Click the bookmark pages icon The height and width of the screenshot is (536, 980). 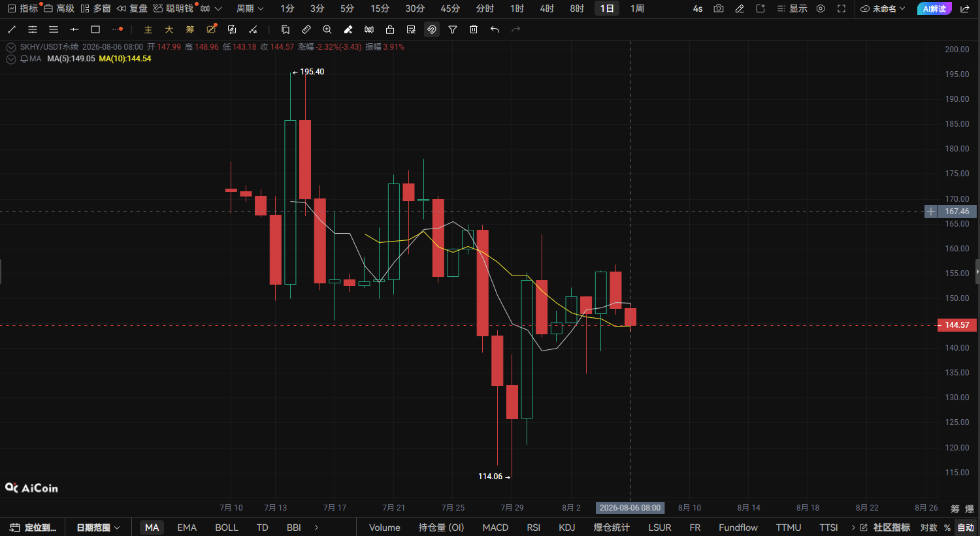point(286,29)
